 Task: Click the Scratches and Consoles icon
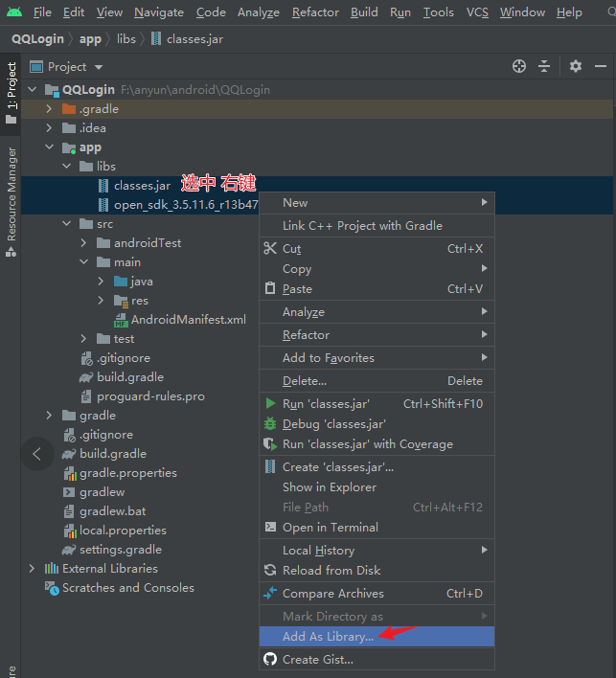coord(52,588)
